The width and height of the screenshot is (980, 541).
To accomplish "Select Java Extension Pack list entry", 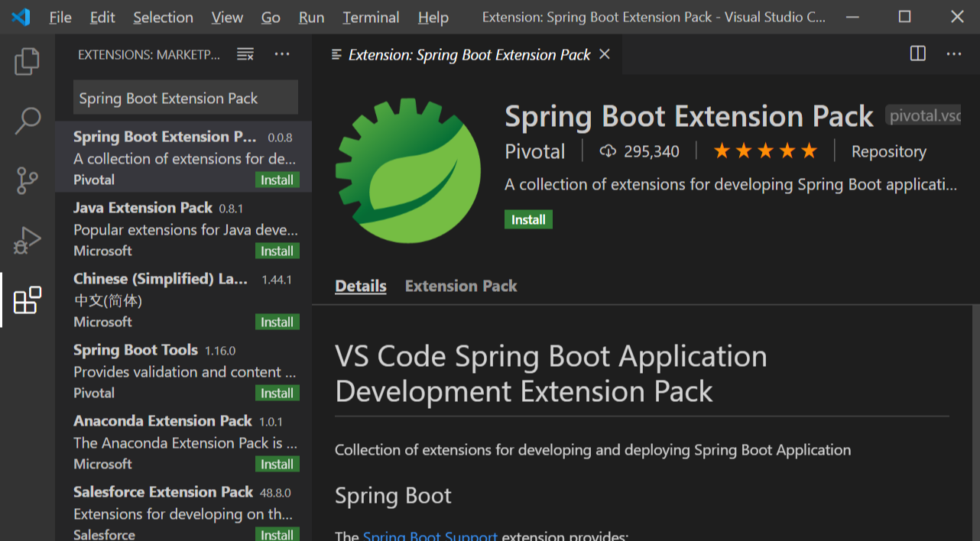I will point(183,228).
